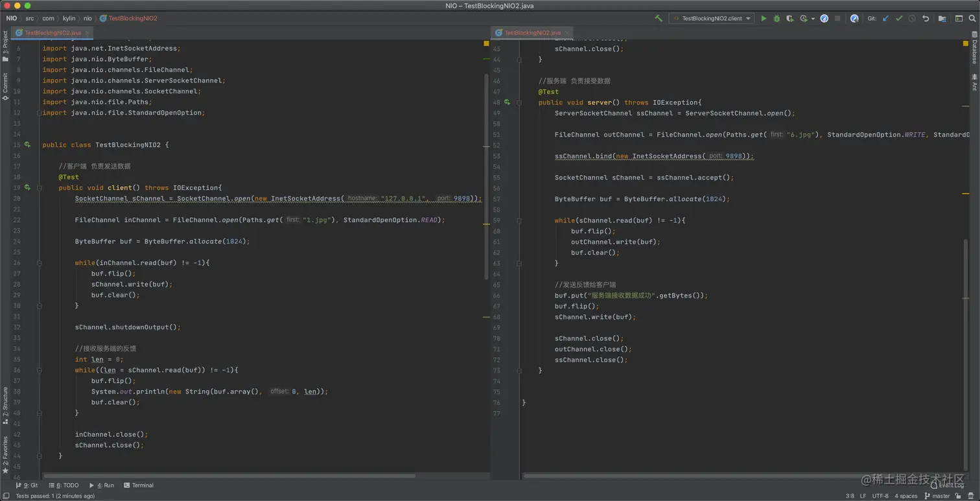This screenshot has width=980, height=501.
Task: Click the left editor horizontal scrollbar
Action: coord(229,476)
